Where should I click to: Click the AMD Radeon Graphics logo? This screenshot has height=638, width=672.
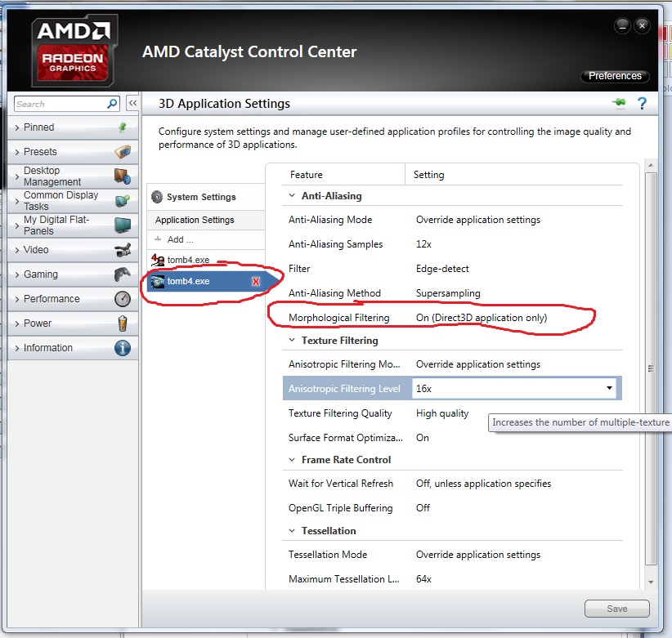[x=74, y=50]
